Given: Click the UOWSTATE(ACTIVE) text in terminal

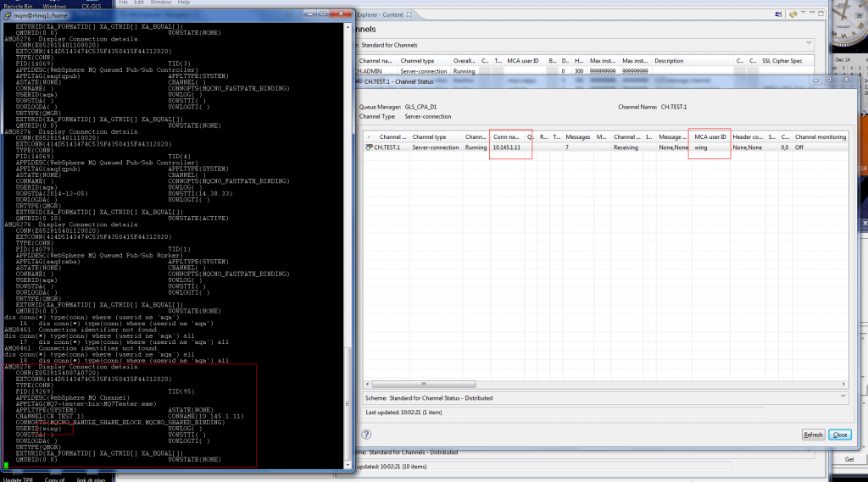Looking at the screenshot, I should click(x=198, y=218).
